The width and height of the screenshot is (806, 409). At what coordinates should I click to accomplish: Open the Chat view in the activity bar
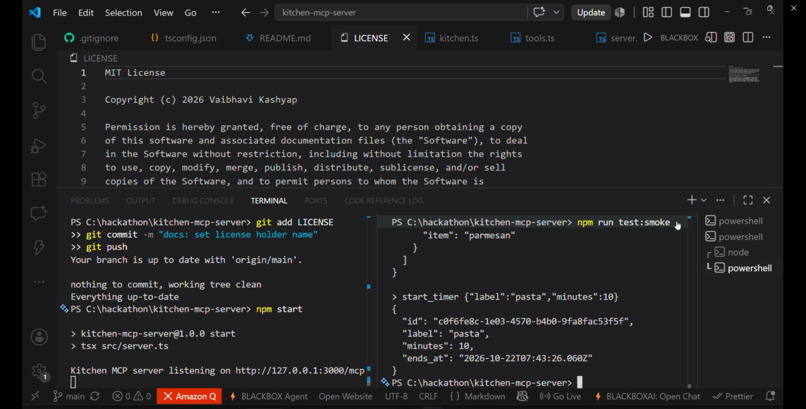coord(39,213)
